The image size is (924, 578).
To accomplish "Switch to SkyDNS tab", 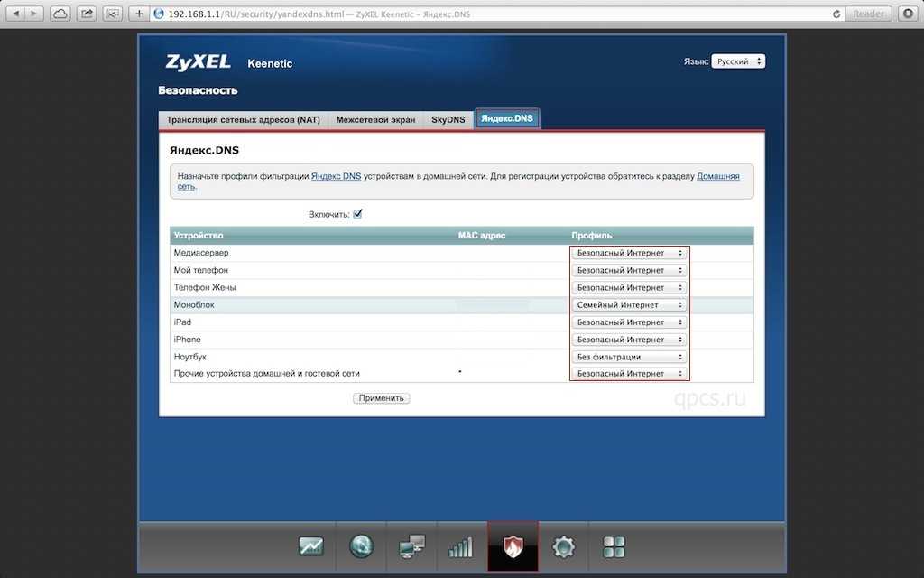I will point(448,120).
